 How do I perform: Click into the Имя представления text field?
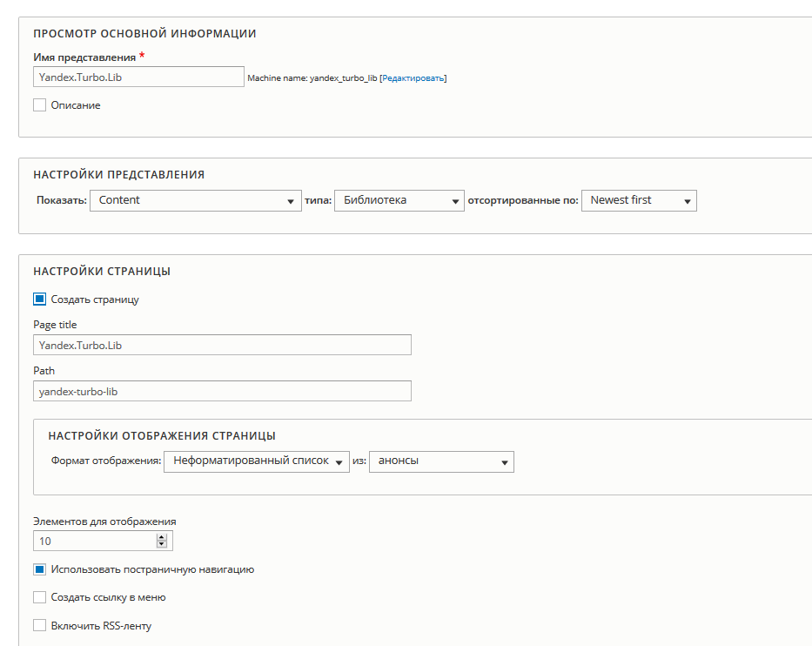pyautogui.click(x=138, y=77)
